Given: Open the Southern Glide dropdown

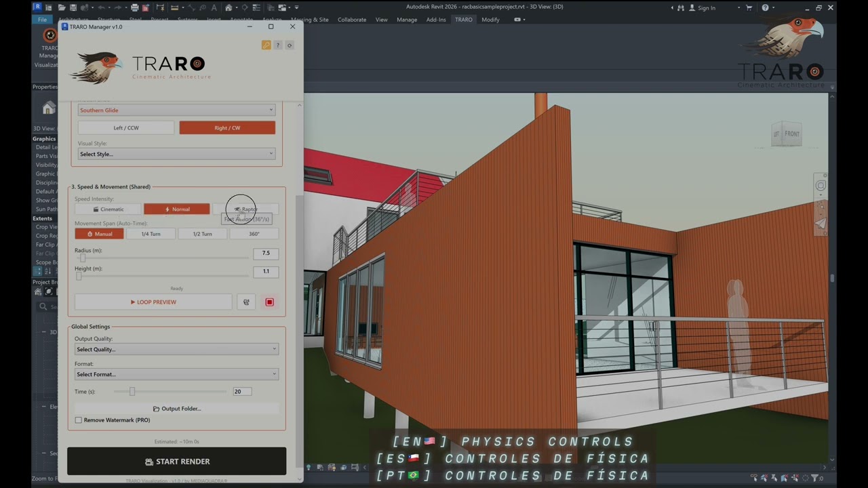Looking at the screenshot, I should (176, 110).
